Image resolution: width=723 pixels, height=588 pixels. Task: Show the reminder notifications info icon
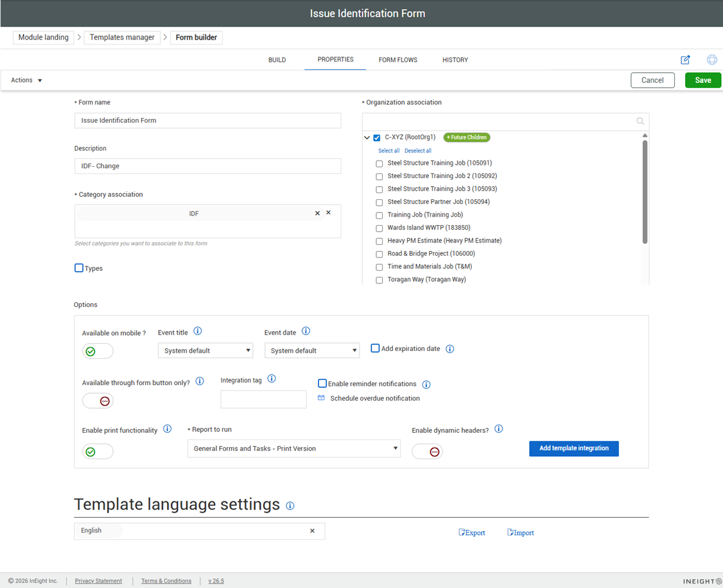(x=426, y=385)
